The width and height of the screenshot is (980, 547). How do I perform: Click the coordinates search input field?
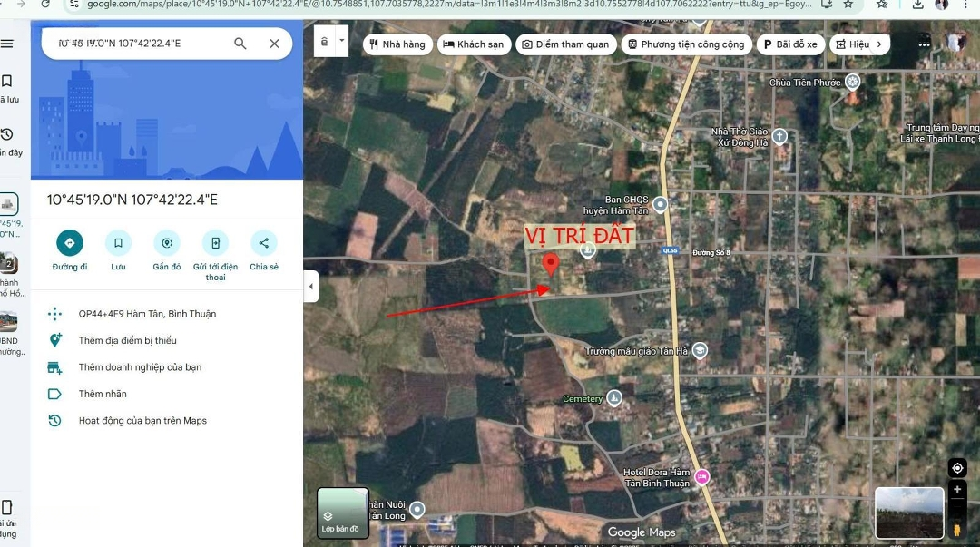pyautogui.click(x=136, y=44)
